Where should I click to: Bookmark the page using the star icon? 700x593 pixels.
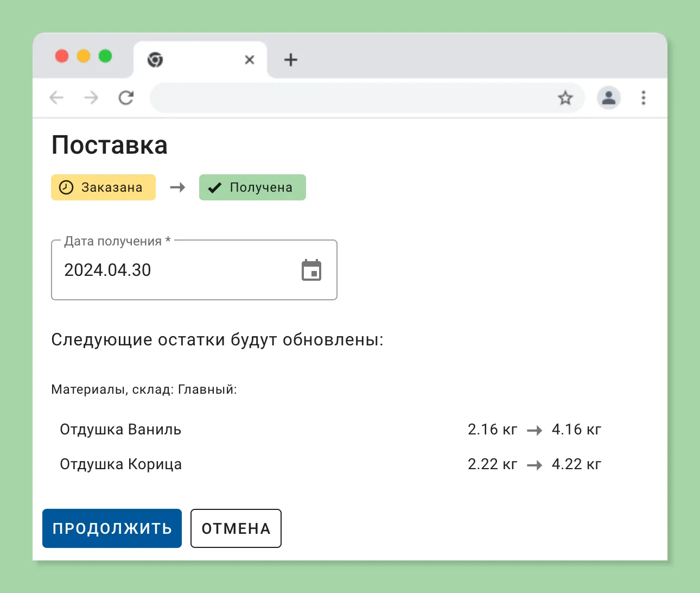565,98
